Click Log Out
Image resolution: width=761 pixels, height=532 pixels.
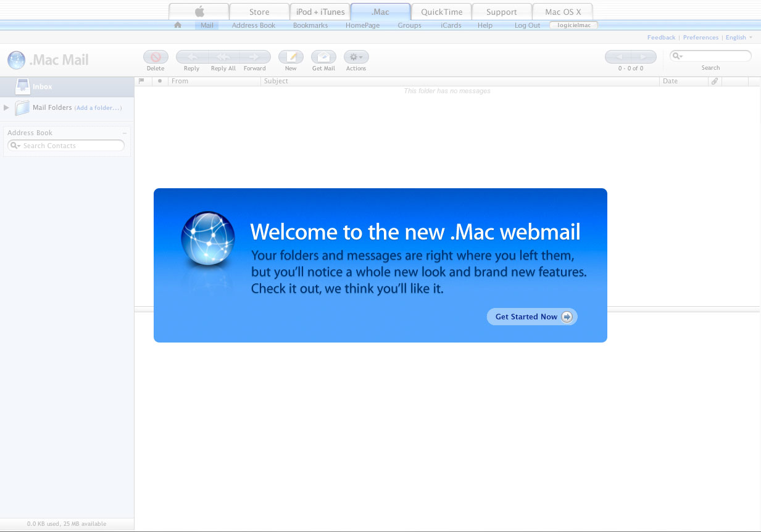527,25
